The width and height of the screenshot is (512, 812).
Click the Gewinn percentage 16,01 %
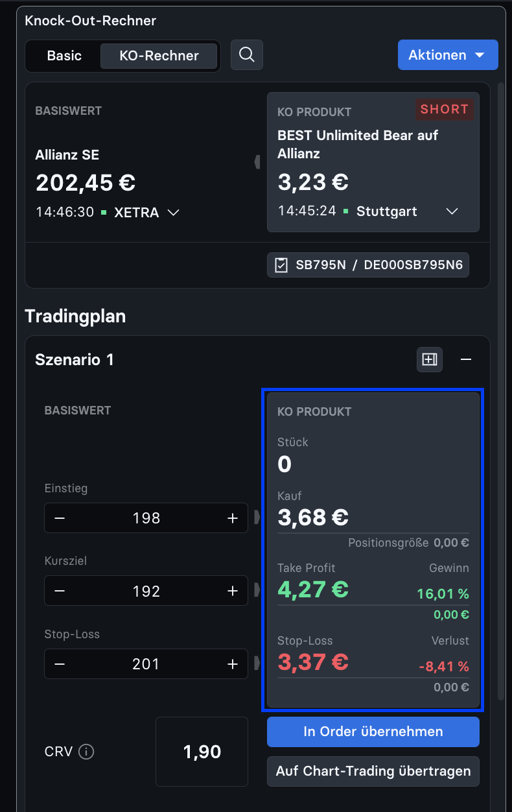click(x=443, y=594)
